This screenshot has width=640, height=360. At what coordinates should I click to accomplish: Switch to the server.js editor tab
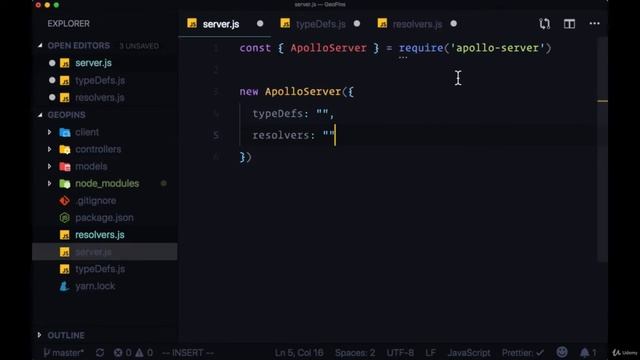pyautogui.click(x=220, y=24)
